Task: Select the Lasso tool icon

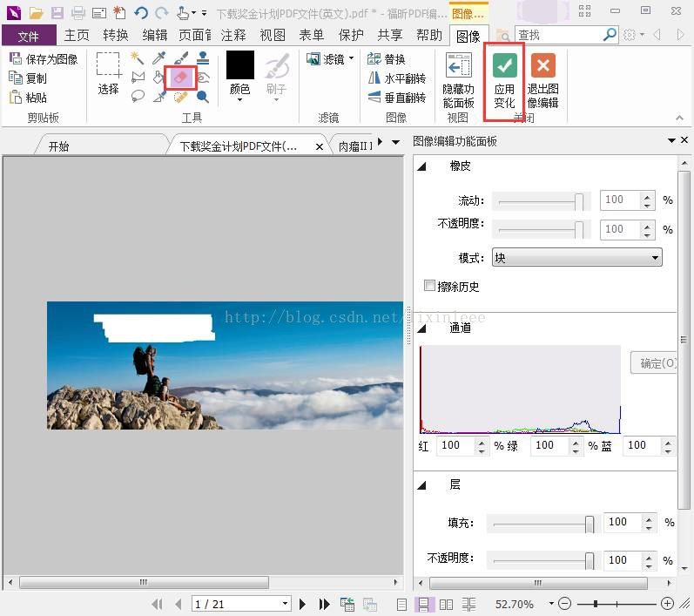Action: [138, 96]
